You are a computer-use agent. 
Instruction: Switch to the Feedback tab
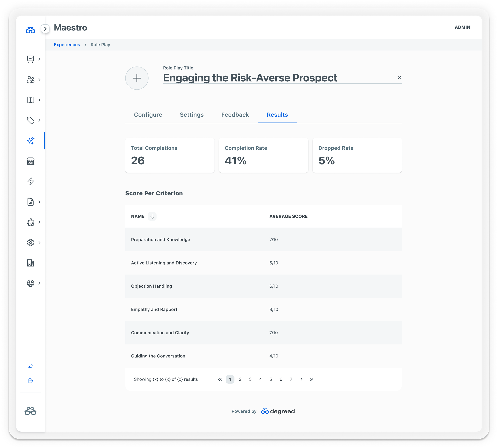(235, 115)
